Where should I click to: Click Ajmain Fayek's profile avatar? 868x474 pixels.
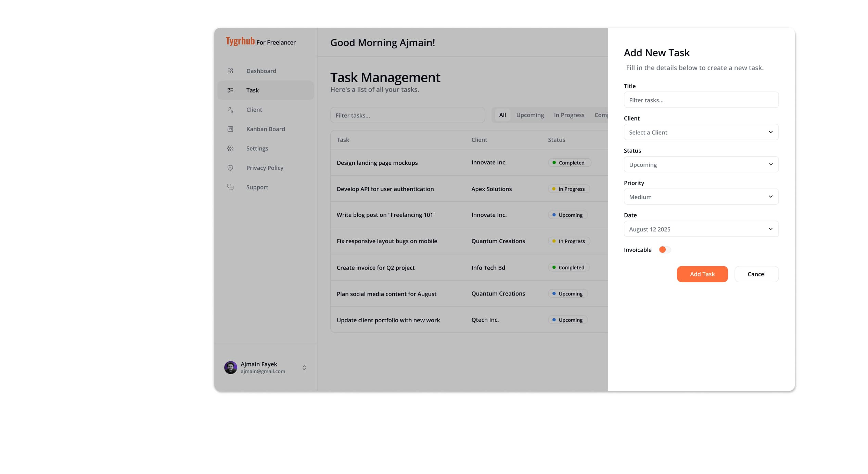231,367
